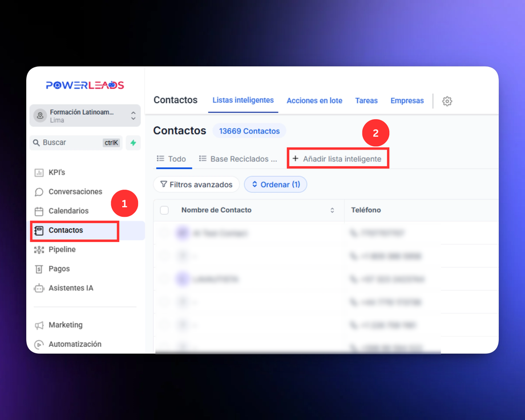Click the KPI's chart icon
The width and height of the screenshot is (525, 420).
coord(39,173)
